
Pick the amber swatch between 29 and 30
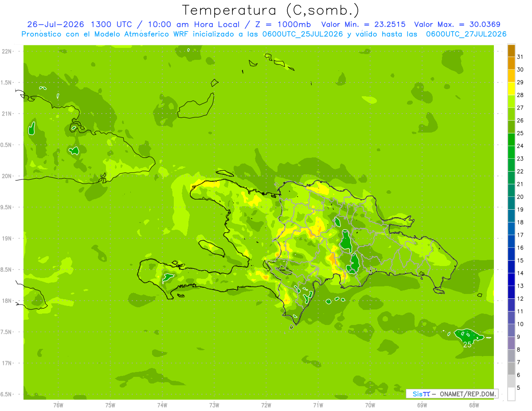click(511, 76)
